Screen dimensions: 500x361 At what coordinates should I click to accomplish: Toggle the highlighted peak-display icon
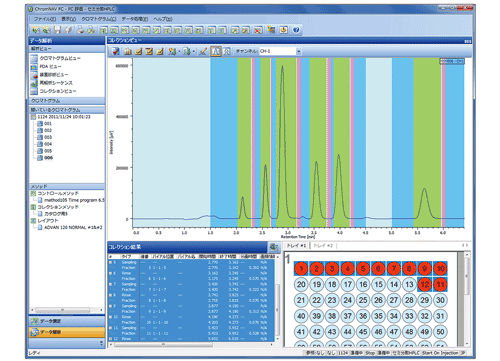point(216,51)
